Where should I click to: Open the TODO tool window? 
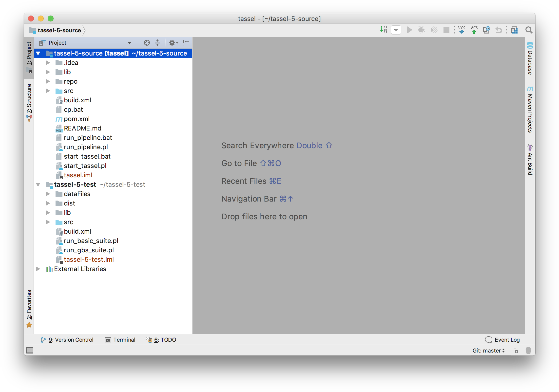coord(161,340)
